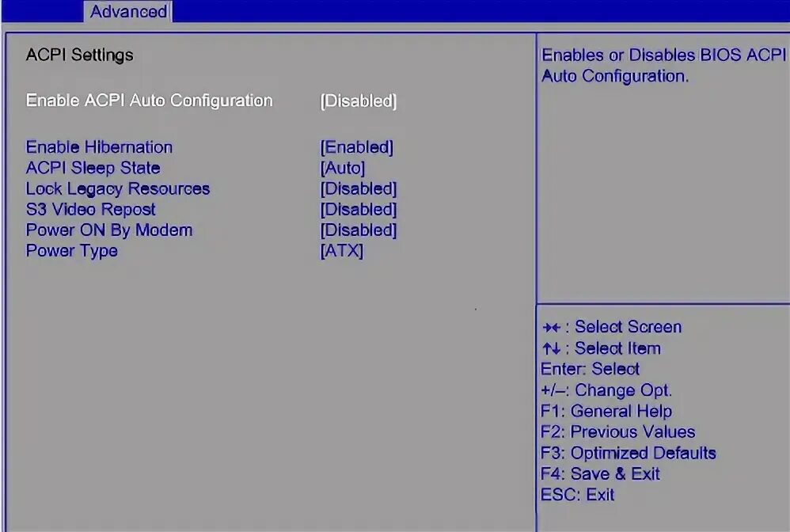This screenshot has height=532, width=790.
Task: Toggle Enable Hibernation [Enabled] value
Action: click(x=357, y=147)
